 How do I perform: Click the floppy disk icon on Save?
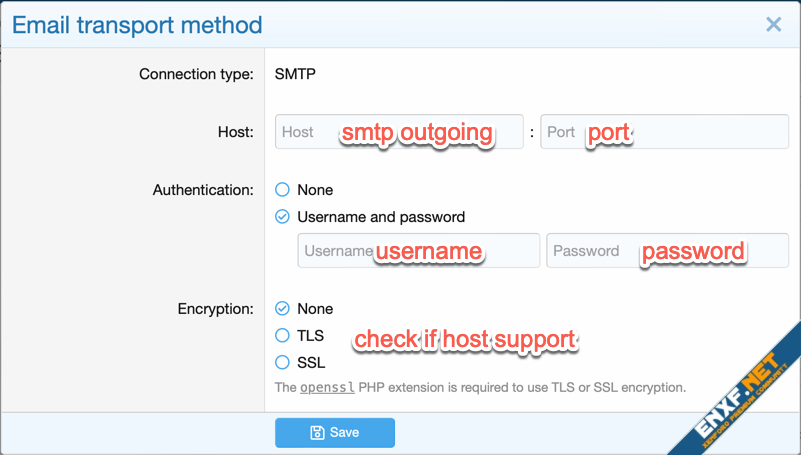(x=317, y=433)
